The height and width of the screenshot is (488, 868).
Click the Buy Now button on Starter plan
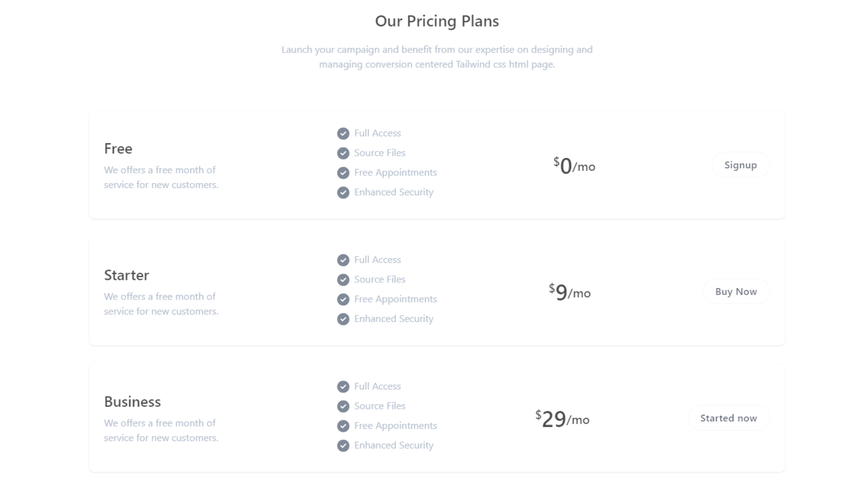pos(736,291)
